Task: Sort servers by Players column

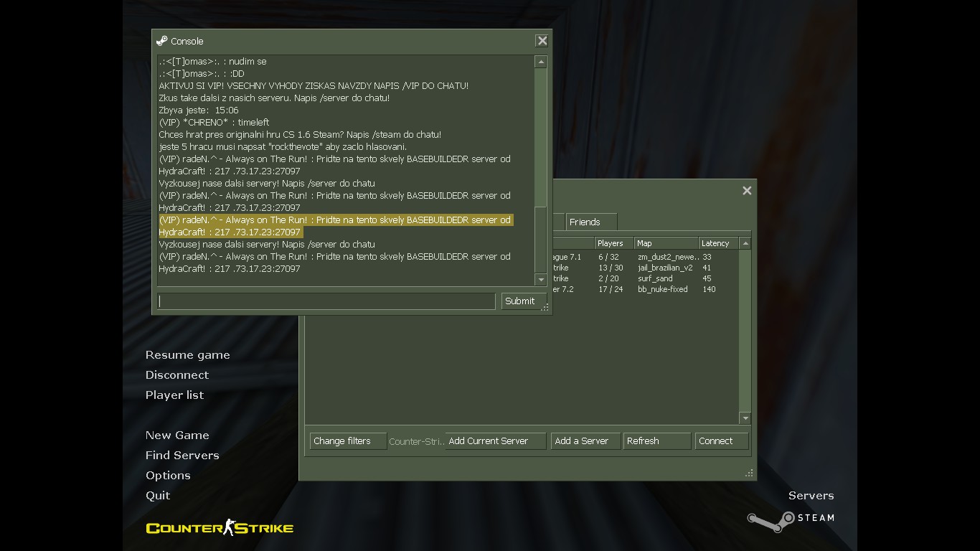Action: pos(613,243)
